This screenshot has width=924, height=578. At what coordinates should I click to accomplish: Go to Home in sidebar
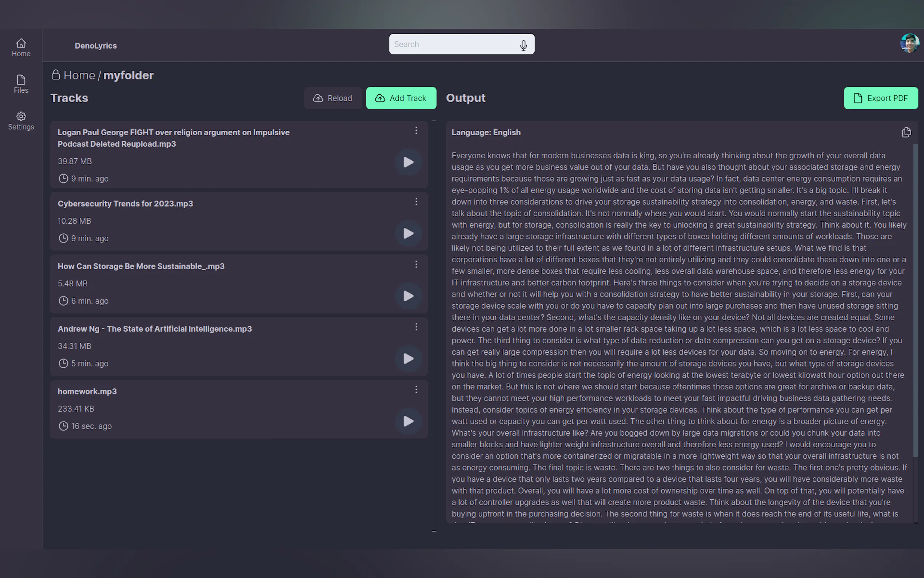click(21, 47)
